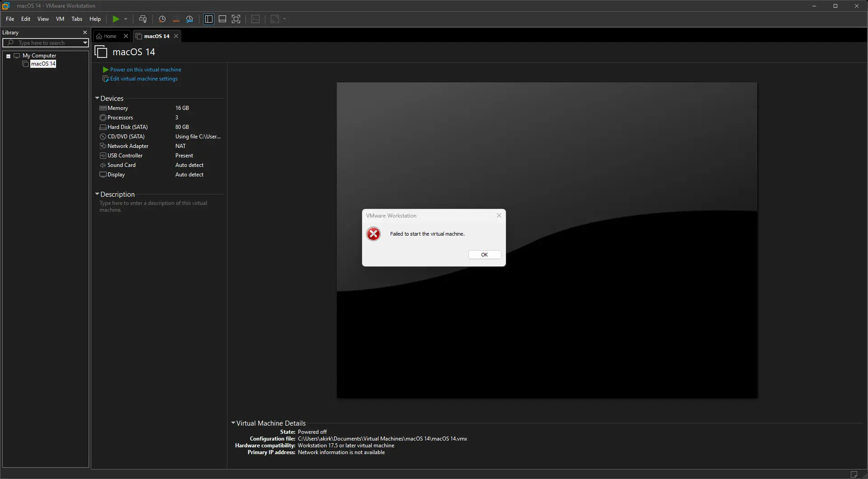Click the CD/DVD (SATA) disc icon
The height and width of the screenshot is (479, 868).
pos(103,137)
